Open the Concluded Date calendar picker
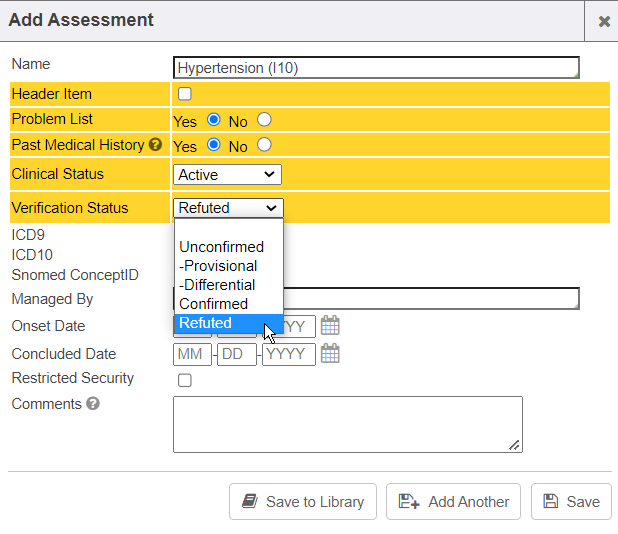Screen dimensions: 618x534 tap(330, 354)
